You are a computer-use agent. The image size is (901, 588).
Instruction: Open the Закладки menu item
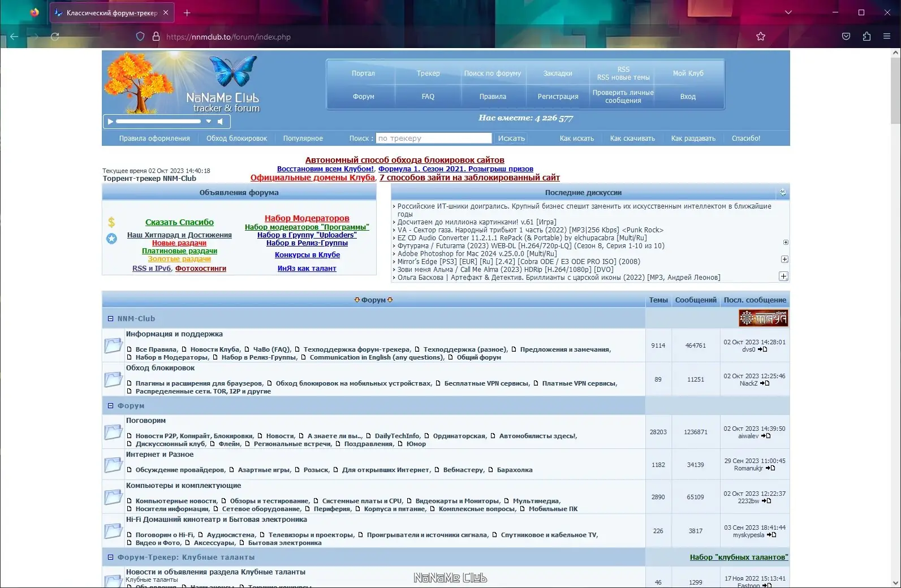[x=558, y=73]
